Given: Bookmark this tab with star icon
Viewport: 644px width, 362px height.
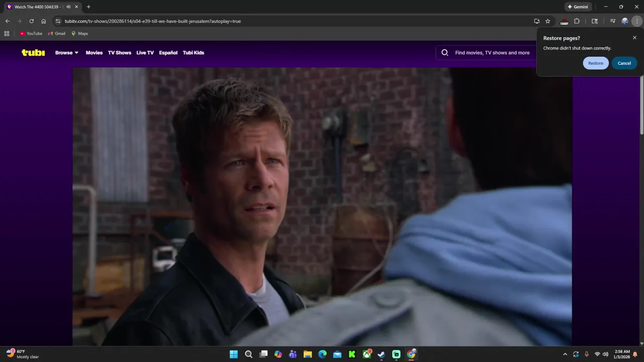Looking at the screenshot, I should [x=548, y=21].
